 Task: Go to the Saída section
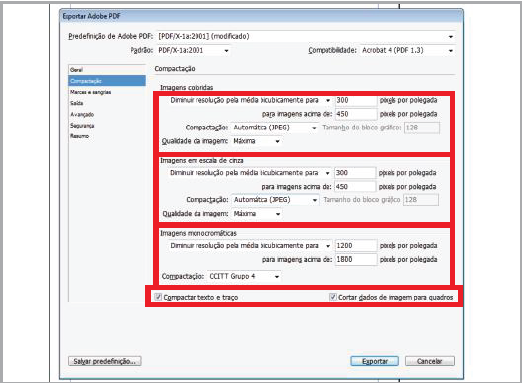(x=76, y=103)
